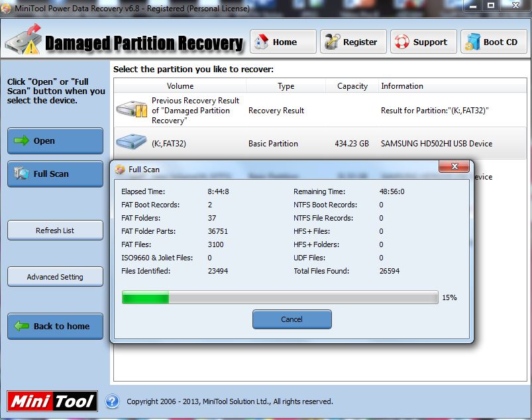
Task: Click the Full Scan dialog title icon
Action: coord(120,170)
